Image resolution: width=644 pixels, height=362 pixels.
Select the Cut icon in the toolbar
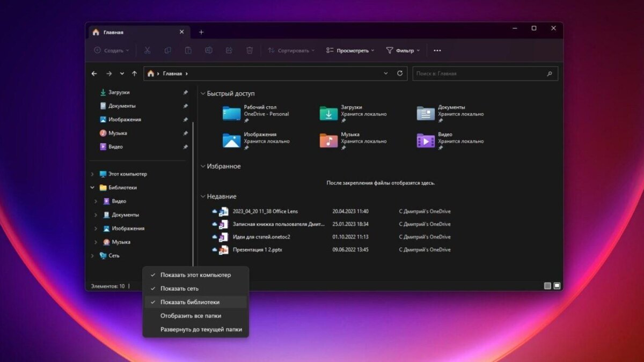pos(147,50)
